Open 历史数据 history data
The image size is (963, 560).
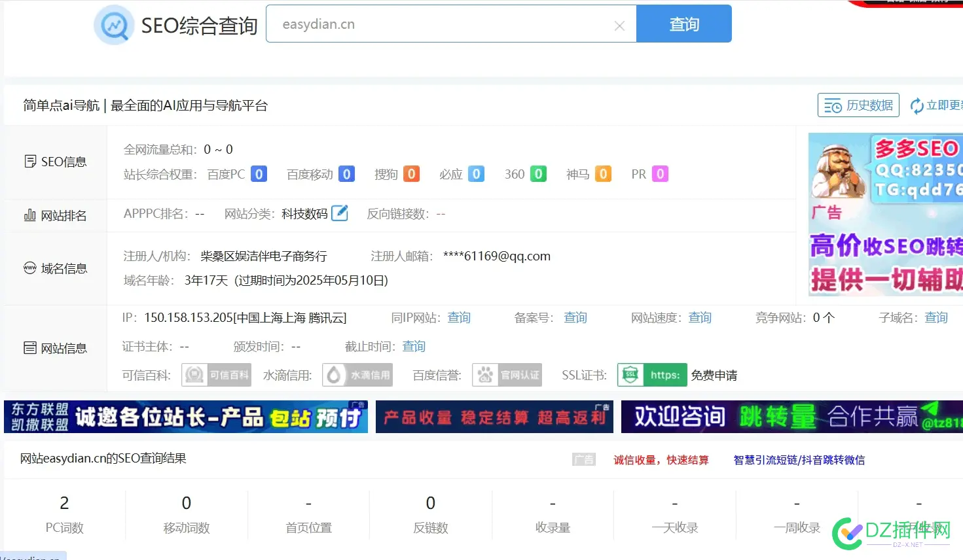[858, 105]
